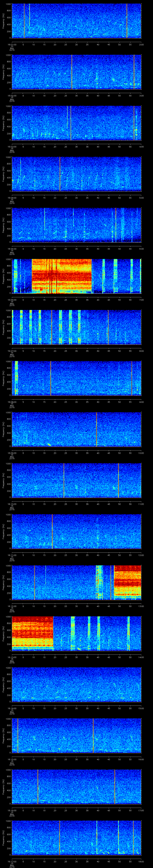Click the 16:03:00 start time label
Image resolution: width=153 pixels, height=868 pixels.
(x=12, y=147)
